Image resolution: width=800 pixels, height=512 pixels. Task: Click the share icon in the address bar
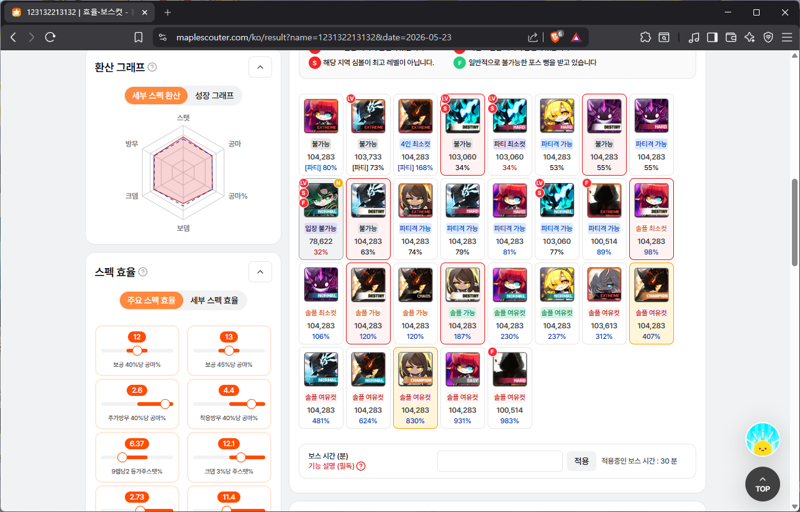pyautogui.click(x=533, y=37)
